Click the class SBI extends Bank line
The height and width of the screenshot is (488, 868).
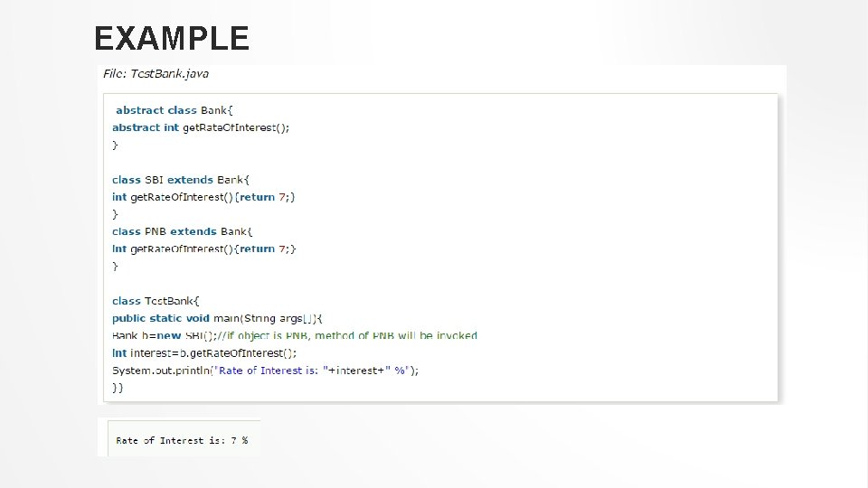tap(181, 180)
